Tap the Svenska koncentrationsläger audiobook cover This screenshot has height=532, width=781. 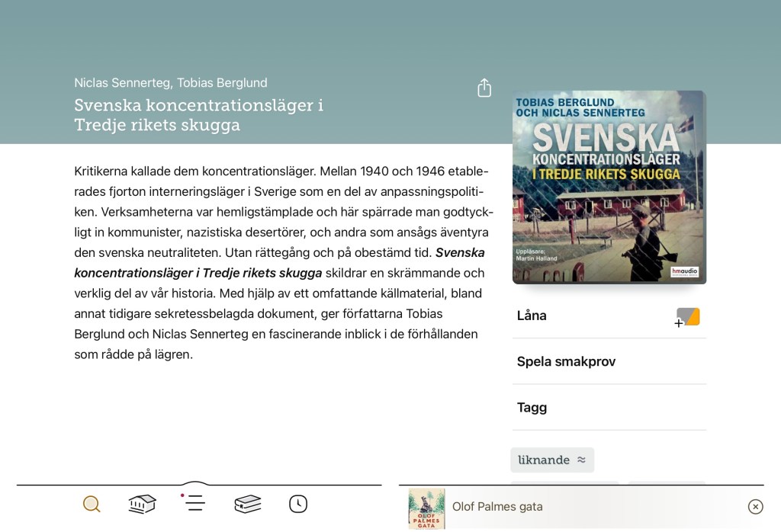[609, 187]
